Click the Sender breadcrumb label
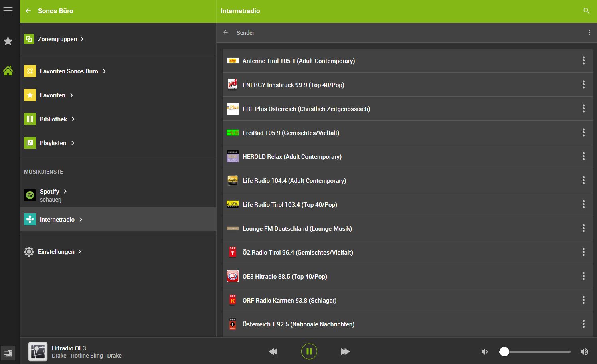The image size is (597, 364). [x=245, y=33]
